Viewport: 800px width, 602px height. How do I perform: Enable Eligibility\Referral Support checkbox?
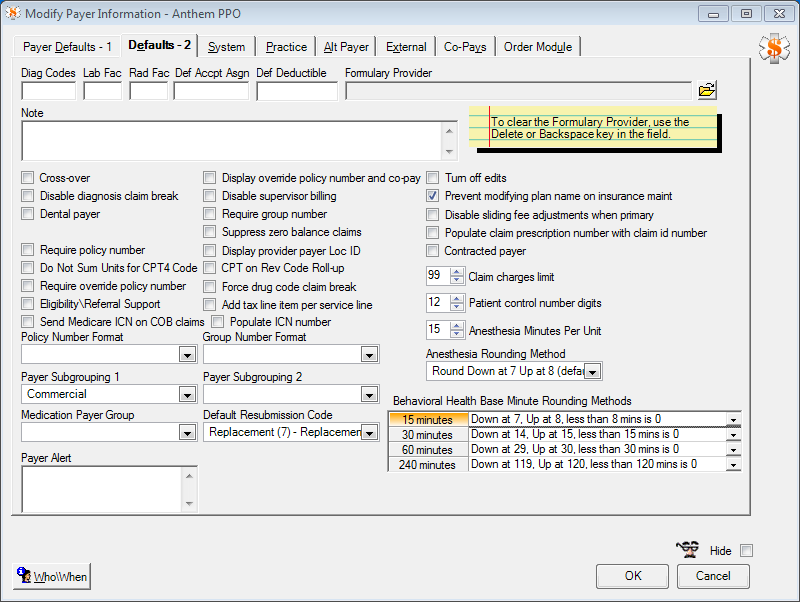(x=28, y=304)
